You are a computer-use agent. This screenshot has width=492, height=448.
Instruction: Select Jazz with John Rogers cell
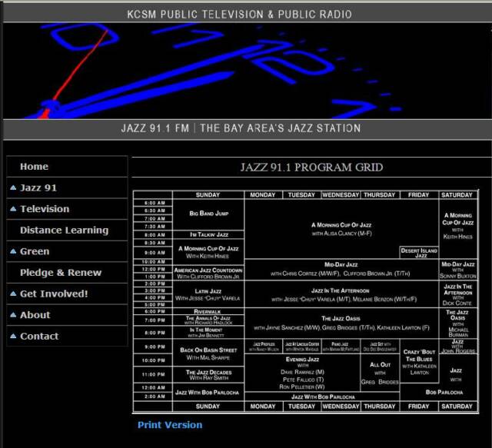(458, 346)
